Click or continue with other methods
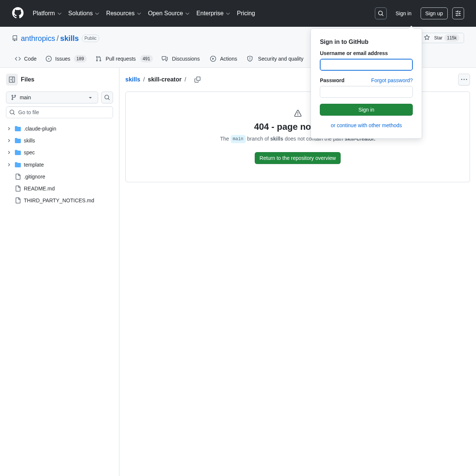This screenshot has height=476, width=476. coord(366,125)
